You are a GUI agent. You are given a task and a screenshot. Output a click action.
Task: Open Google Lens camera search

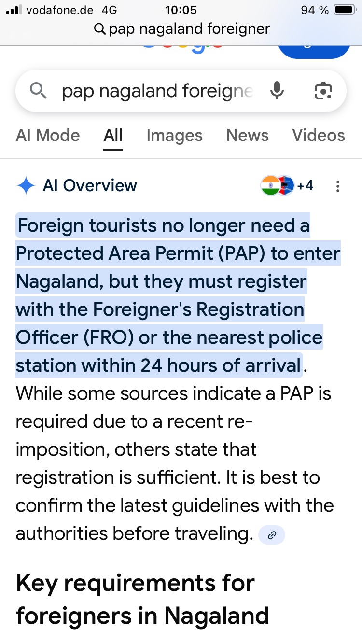point(323,91)
